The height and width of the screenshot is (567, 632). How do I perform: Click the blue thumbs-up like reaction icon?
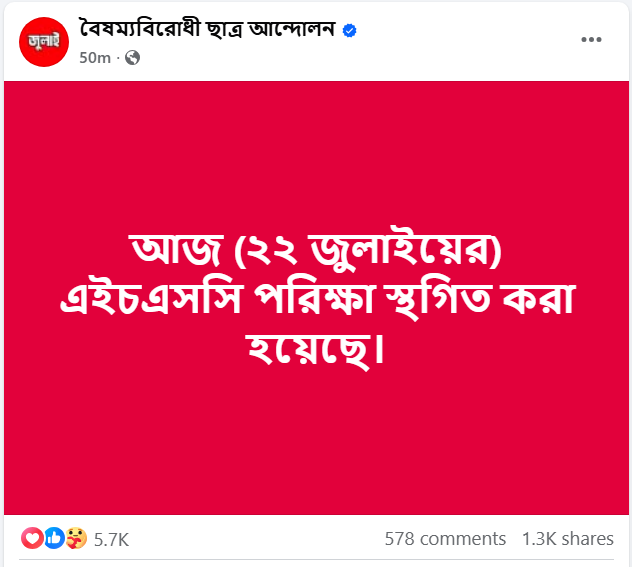click(x=54, y=539)
